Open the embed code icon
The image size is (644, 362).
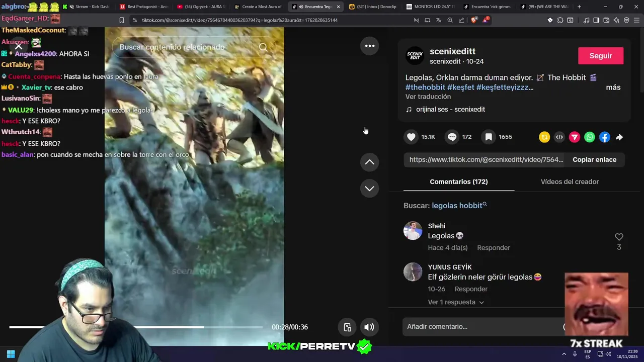tap(559, 137)
